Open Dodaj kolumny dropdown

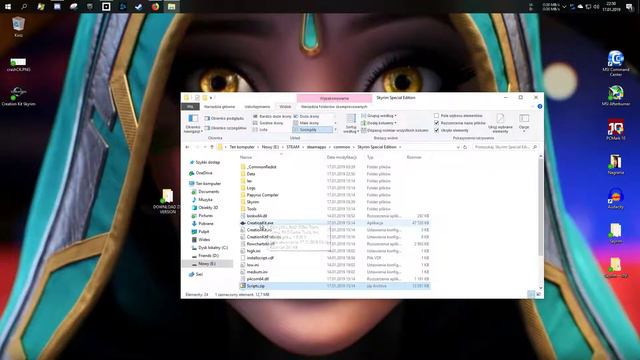coord(379,123)
